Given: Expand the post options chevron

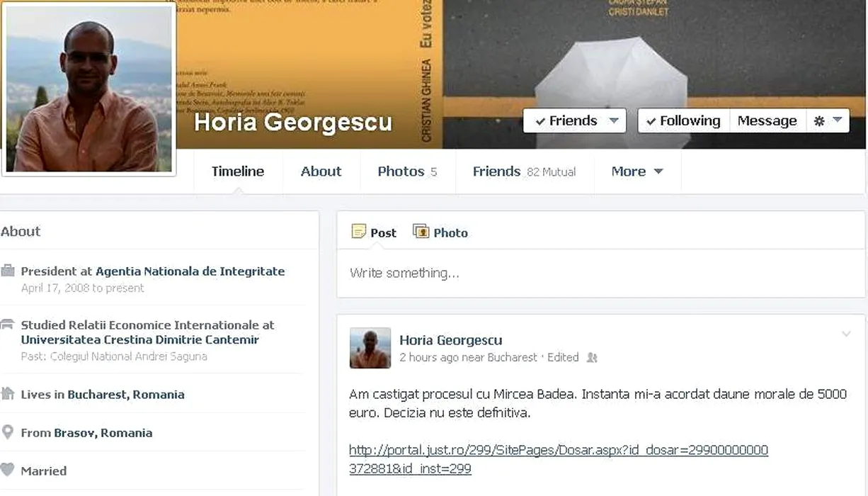Looking at the screenshot, I should 846,334.
